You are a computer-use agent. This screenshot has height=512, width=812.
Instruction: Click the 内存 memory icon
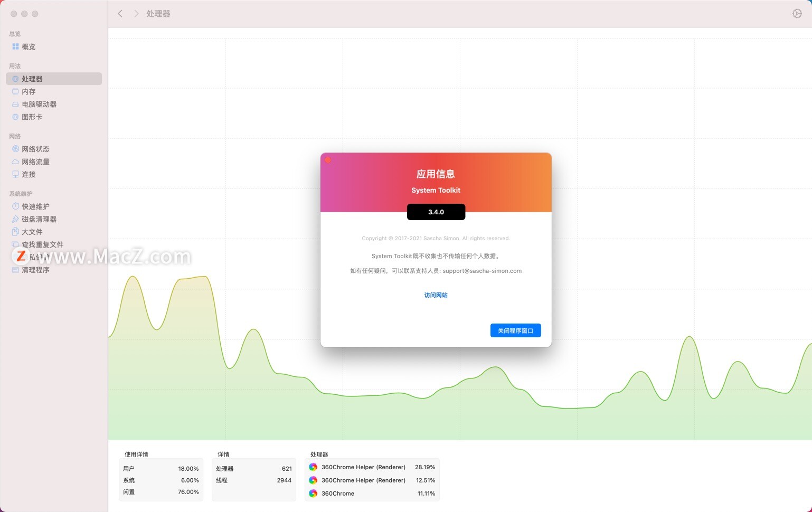click(15, 91)
